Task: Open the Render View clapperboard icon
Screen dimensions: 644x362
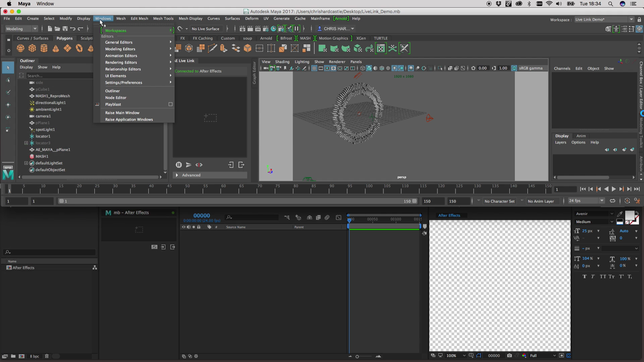Action: [242, 29]
